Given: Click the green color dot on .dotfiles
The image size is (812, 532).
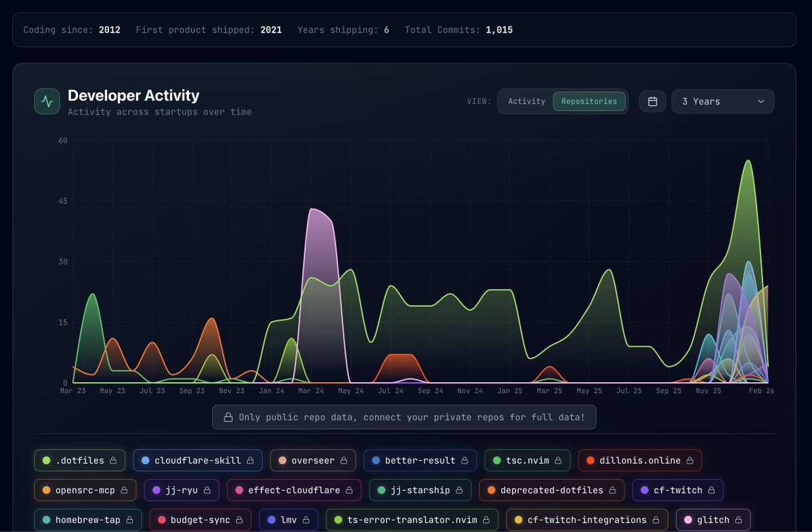Looking at the screenshot, I should click(47, 461).
